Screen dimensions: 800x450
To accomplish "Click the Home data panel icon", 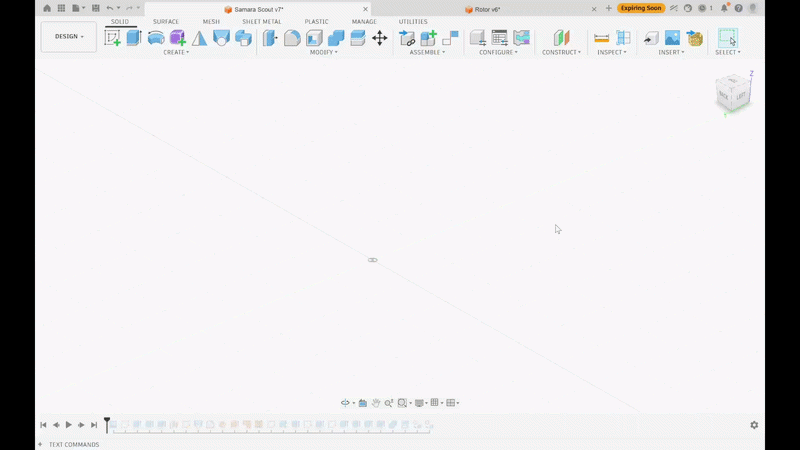I will point(47,8).
